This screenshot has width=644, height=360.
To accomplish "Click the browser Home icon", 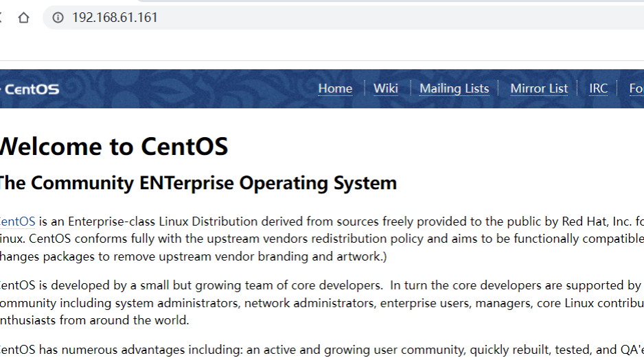I will (23, 18).
